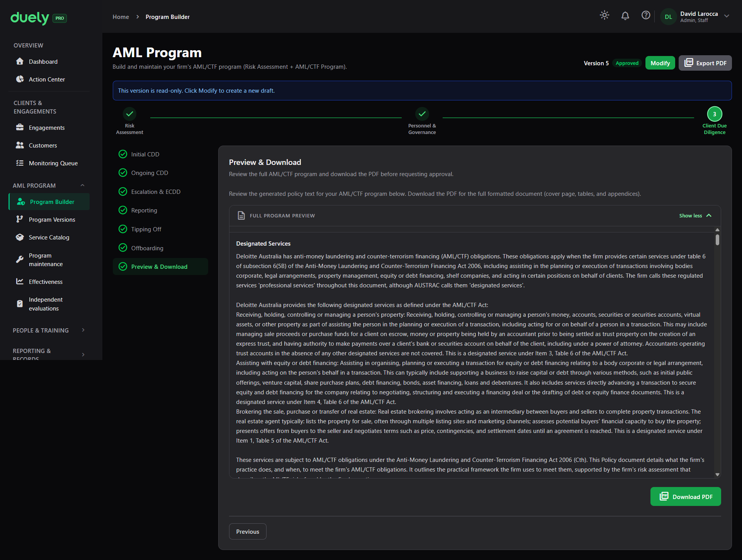Screen dimensions: 742x560
Task: Click the AML Program page title
Action: [157, 53]
